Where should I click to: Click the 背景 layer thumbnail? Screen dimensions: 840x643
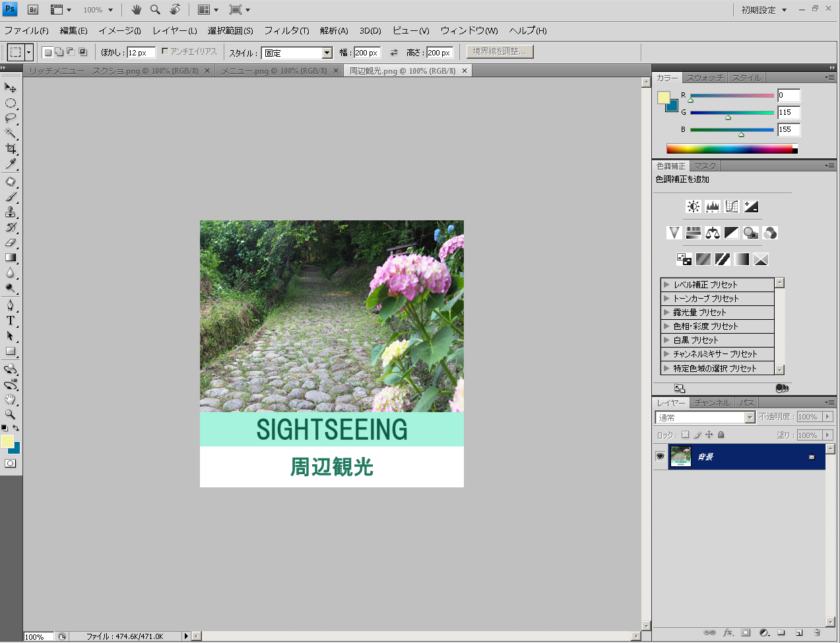680,456
